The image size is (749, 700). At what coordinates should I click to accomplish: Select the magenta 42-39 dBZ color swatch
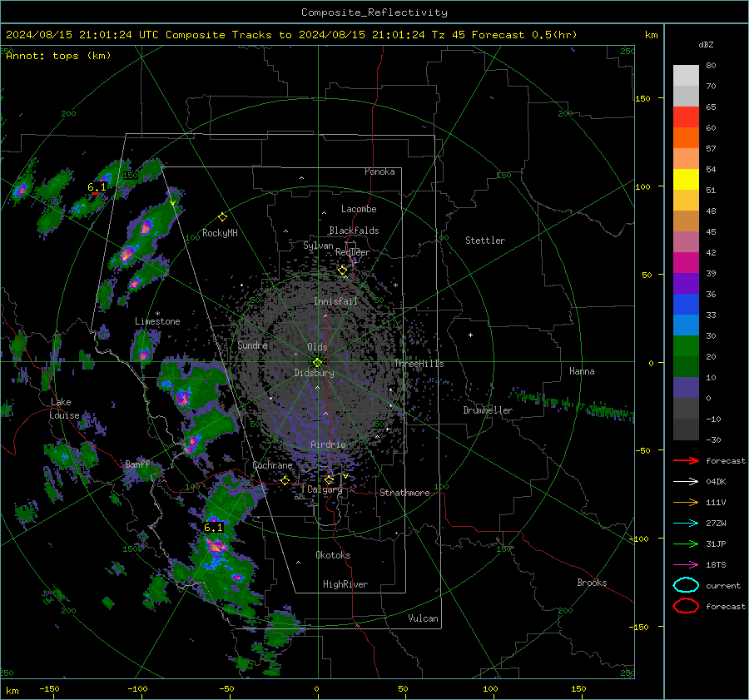point(686,263)
